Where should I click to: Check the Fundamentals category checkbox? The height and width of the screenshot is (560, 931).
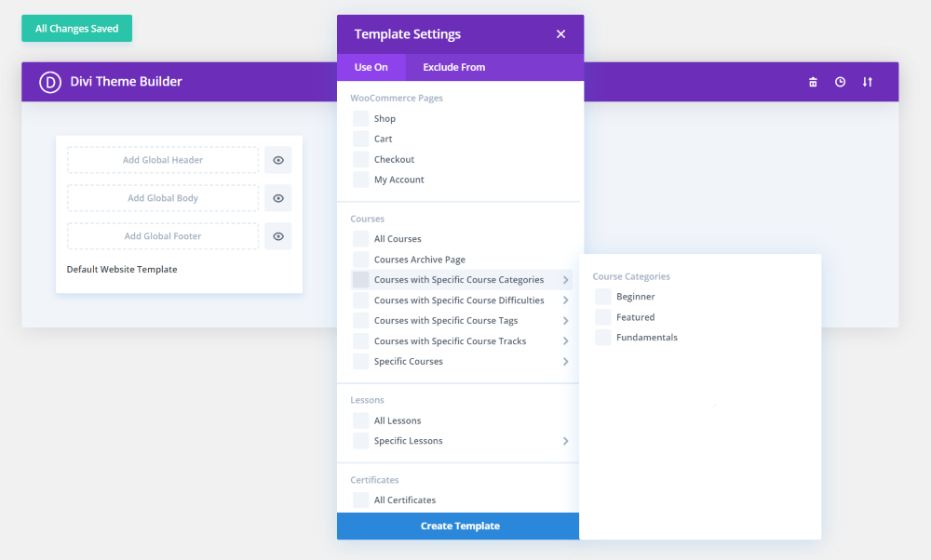[602, 337]
